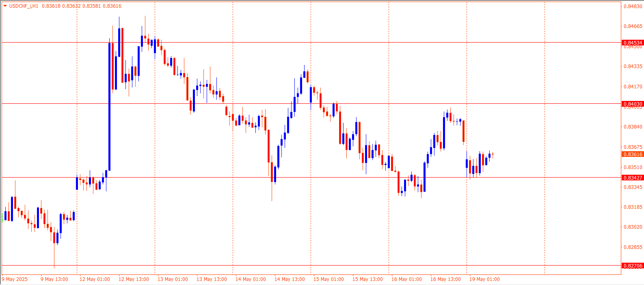Click the 12 May 13:00 time label
The image size is (644, 285).
coord(134,279)
